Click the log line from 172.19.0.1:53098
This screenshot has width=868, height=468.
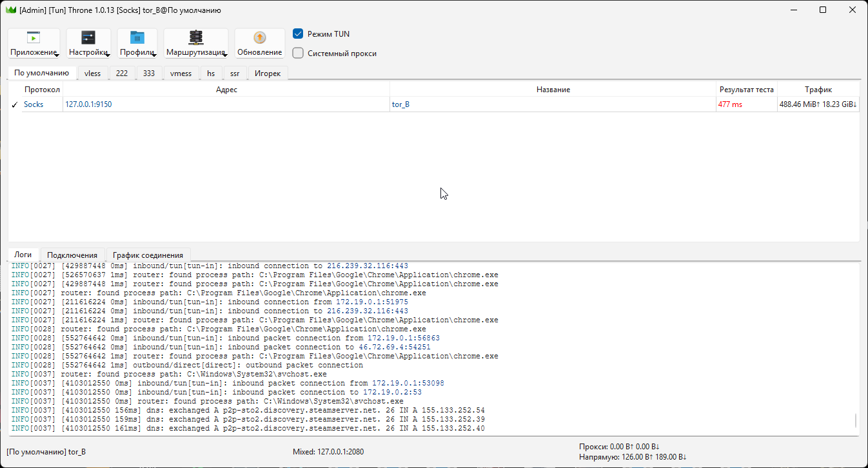point(228,383)
